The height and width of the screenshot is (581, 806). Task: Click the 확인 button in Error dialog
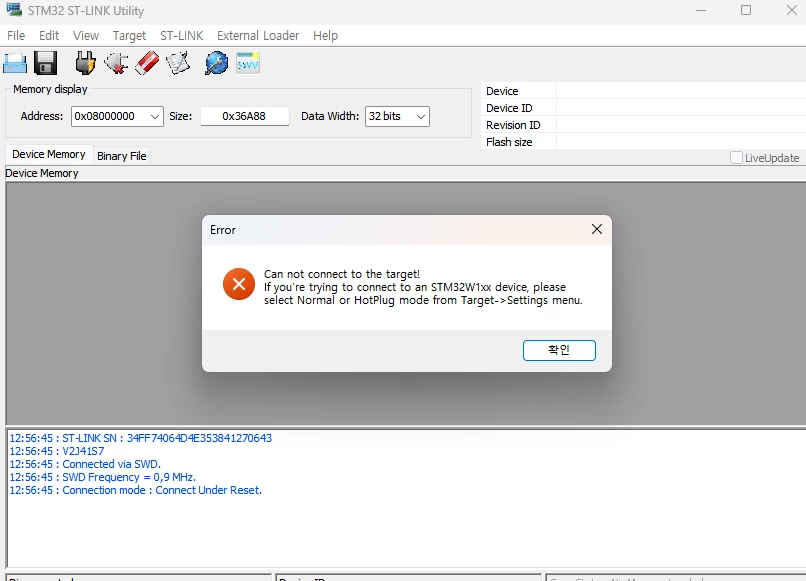559,350
